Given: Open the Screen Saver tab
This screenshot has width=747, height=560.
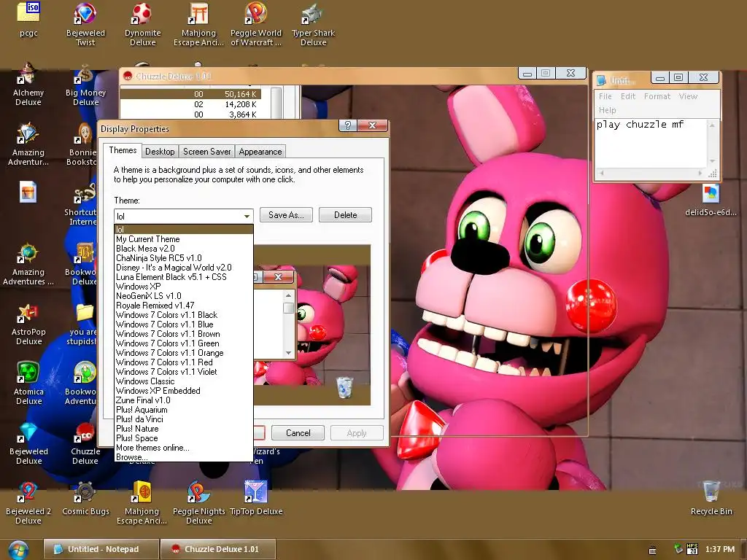Looking at the screenshot, I should [x=206, y=152].
